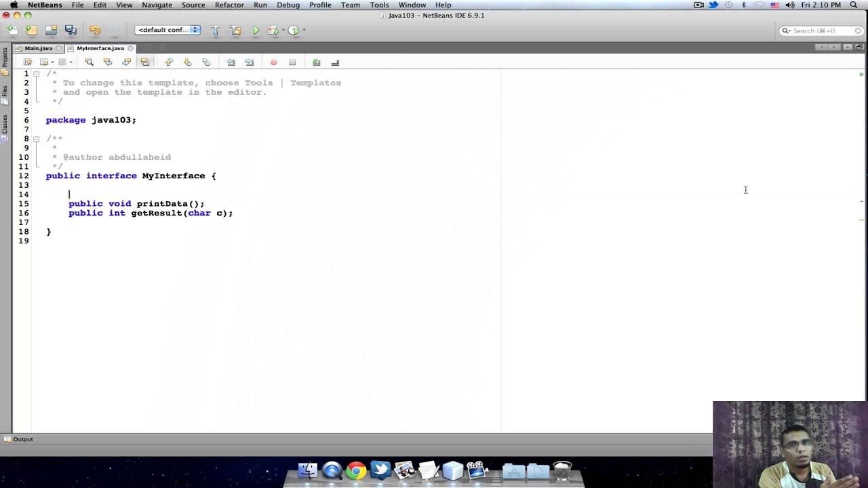Click the Uncomment icon in editor toolbar
This screenshot has height=488, width=868.
coord(335,62)
